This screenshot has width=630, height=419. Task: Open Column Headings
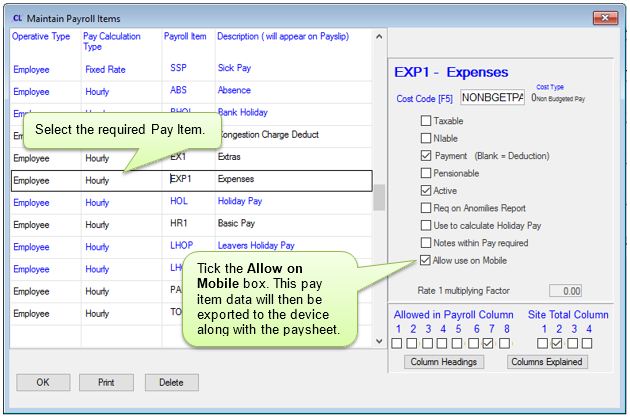tap(444, 362)
